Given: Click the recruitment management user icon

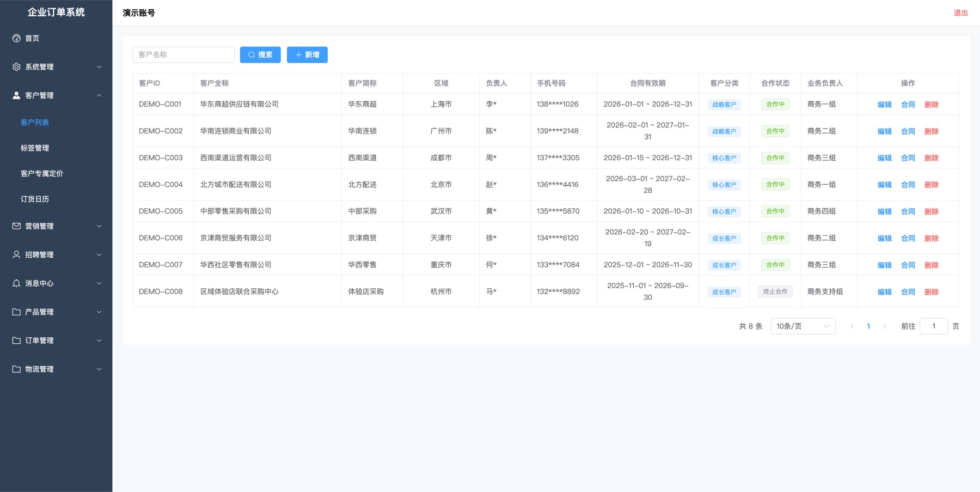Looking at the screenshot, I should (16, 255).
